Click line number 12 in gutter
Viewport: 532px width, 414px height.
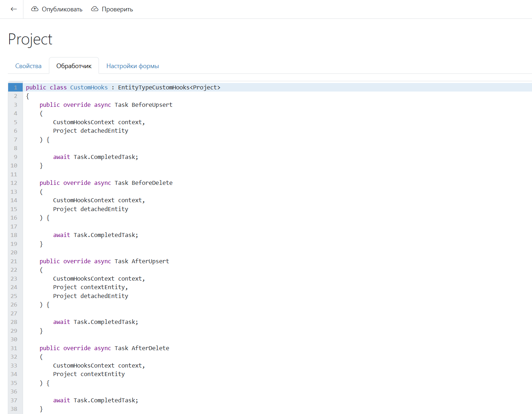(14, 183)
